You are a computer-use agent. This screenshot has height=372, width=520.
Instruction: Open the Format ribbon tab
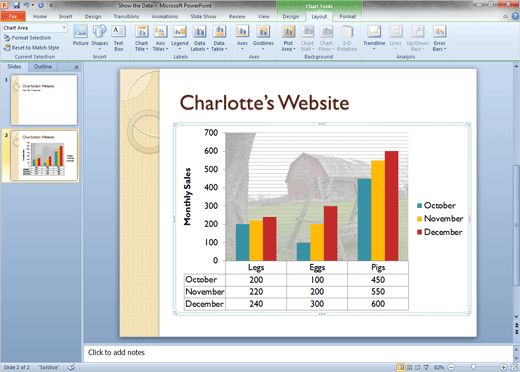click(347, 16)
